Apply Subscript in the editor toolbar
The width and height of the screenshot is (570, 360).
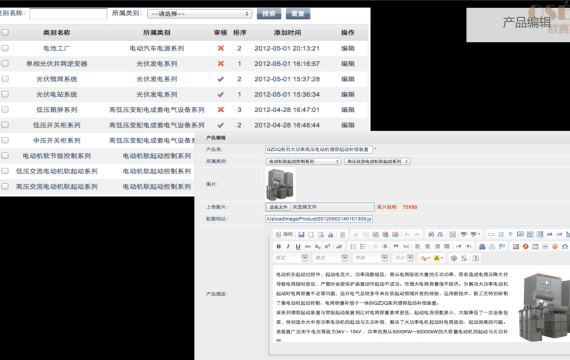tap(317, 247)
